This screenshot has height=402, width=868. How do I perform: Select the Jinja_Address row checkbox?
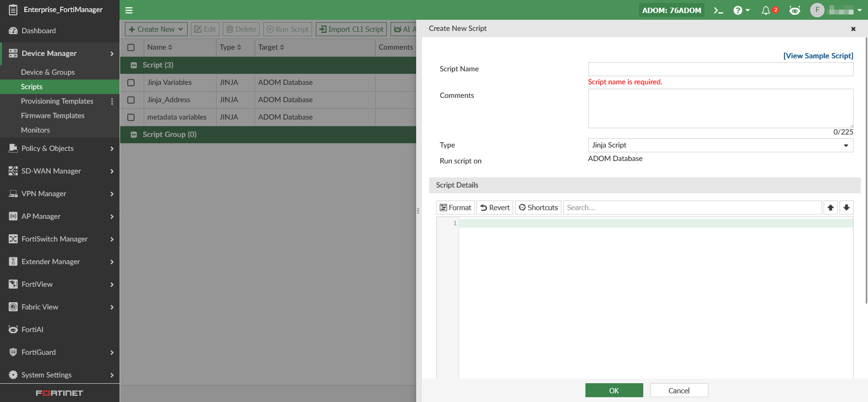tap(131, 100)
